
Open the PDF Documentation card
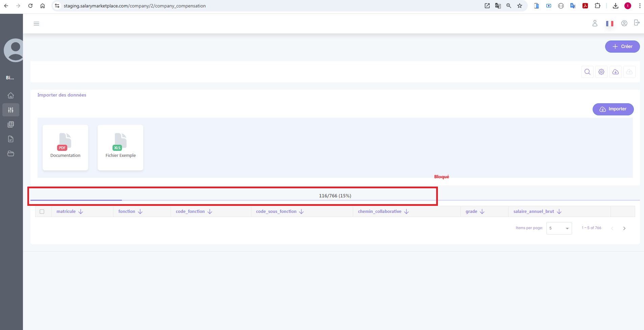tap(65, 147)
